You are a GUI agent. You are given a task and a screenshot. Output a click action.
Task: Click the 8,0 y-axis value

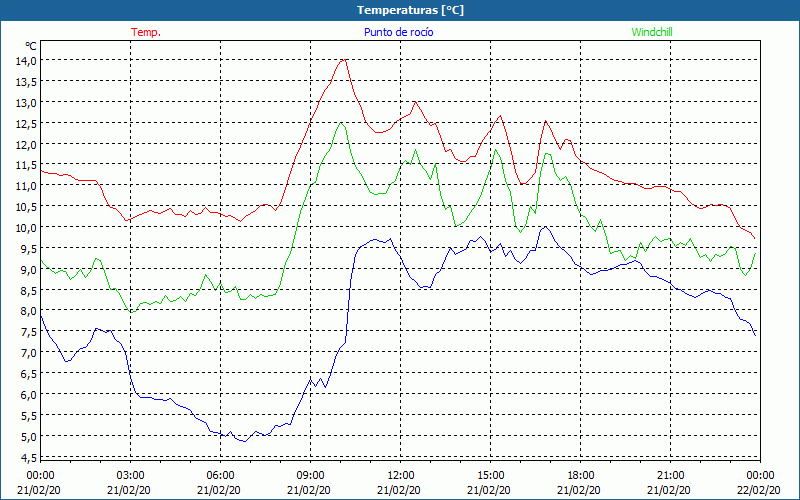click(29, 311)
